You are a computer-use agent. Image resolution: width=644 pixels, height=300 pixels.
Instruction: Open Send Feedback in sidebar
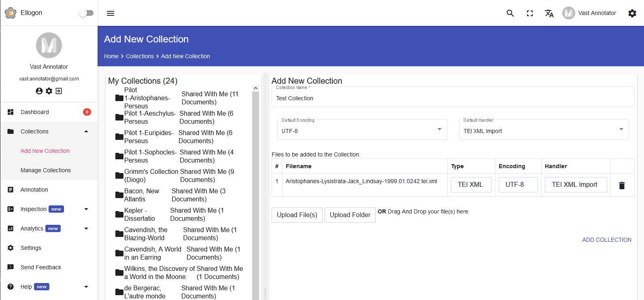pyautogui.click(x=49, y=267)
